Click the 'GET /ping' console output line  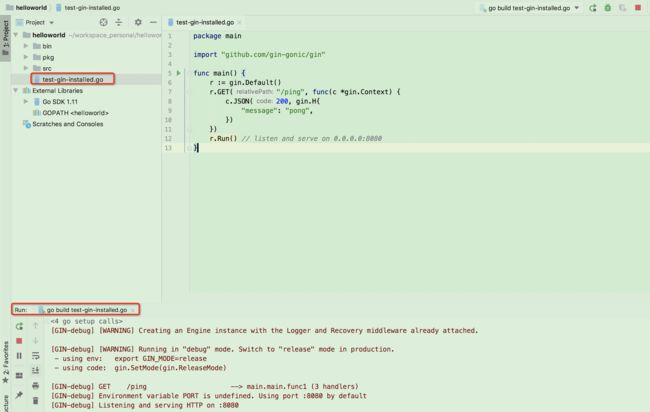coord(204,386)
